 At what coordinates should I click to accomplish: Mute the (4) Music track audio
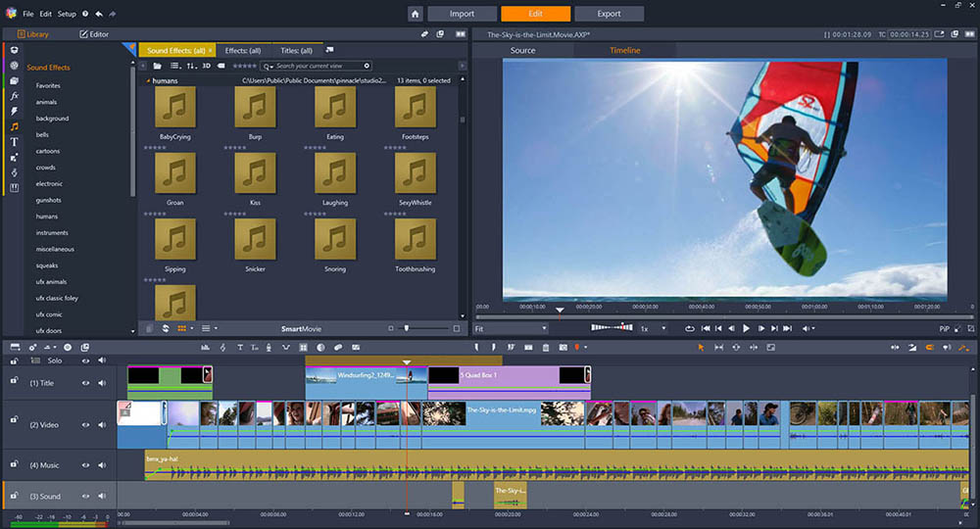101,464
